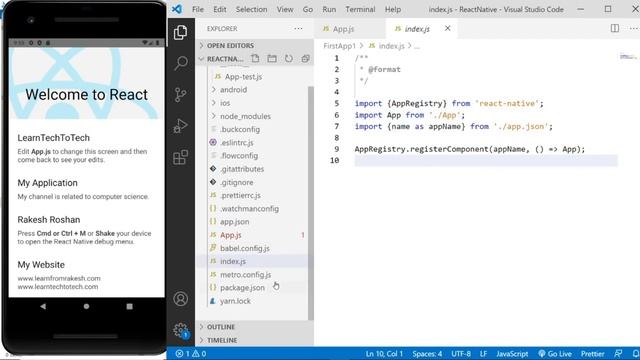Open the Manage gear icon
Screen dimensions: 640x360
[x=180, y=330]
